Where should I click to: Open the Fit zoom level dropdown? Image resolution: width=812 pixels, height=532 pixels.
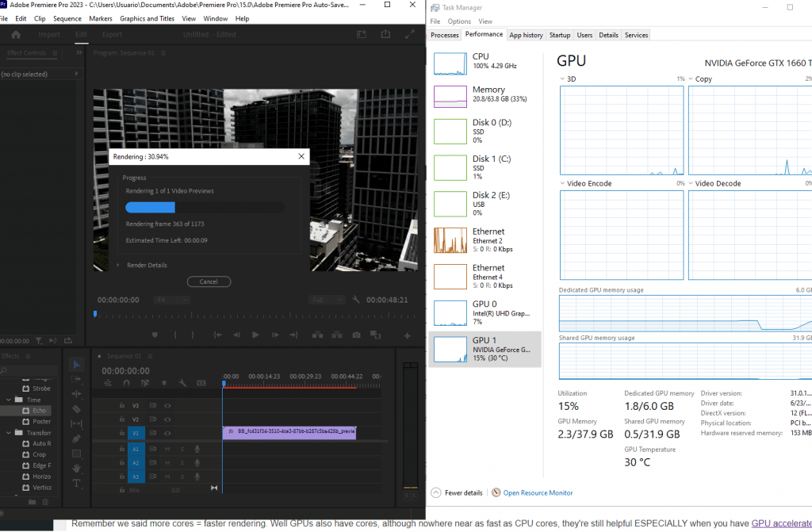(172, 300)
